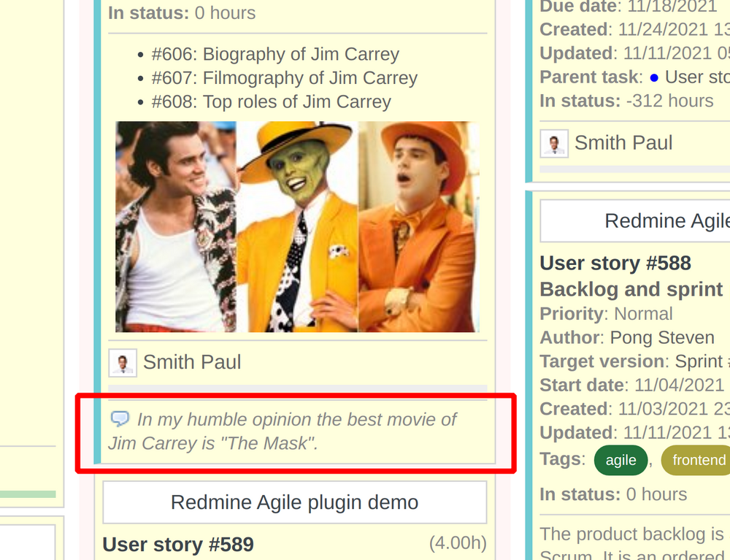The image size is (730, 560).
Task: Click Smith Paul's avatar below the Jim Carrey photos
Action: (122, 362)
